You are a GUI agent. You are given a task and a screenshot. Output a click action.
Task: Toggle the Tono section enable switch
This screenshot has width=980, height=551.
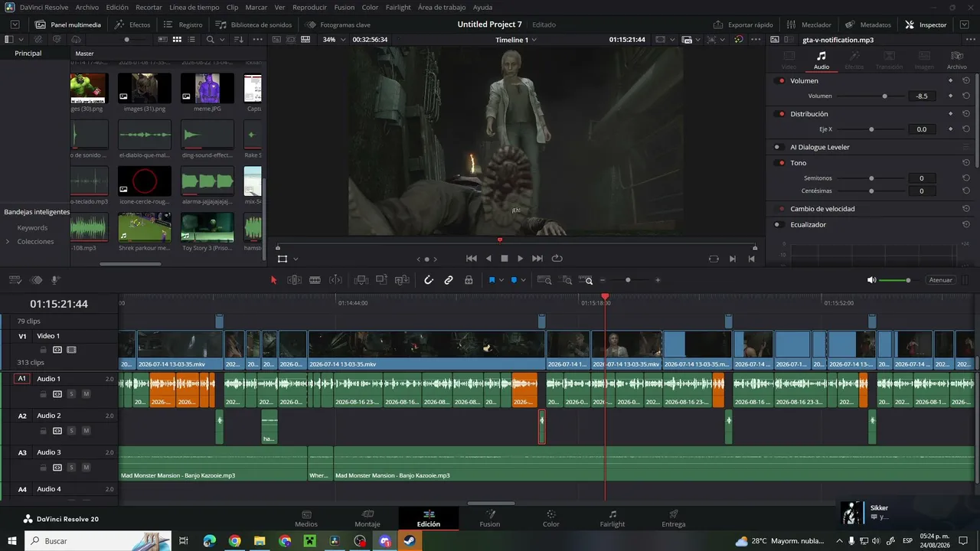click(x=781, y=163)
